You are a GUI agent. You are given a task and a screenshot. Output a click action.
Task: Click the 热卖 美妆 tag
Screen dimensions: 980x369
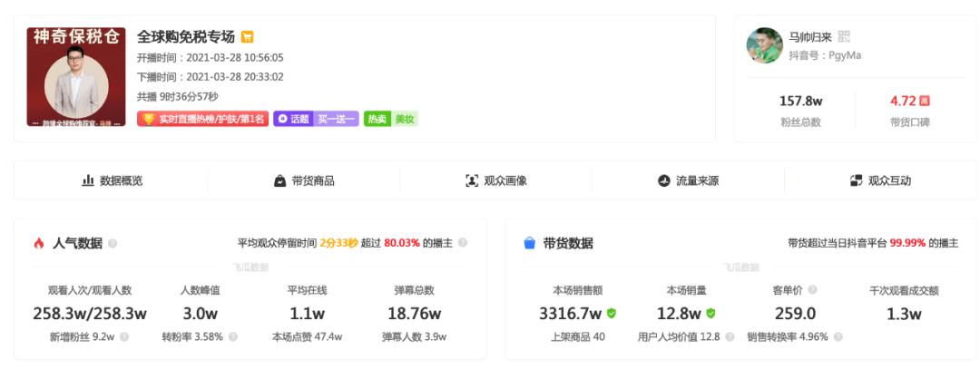click(390, 119)
